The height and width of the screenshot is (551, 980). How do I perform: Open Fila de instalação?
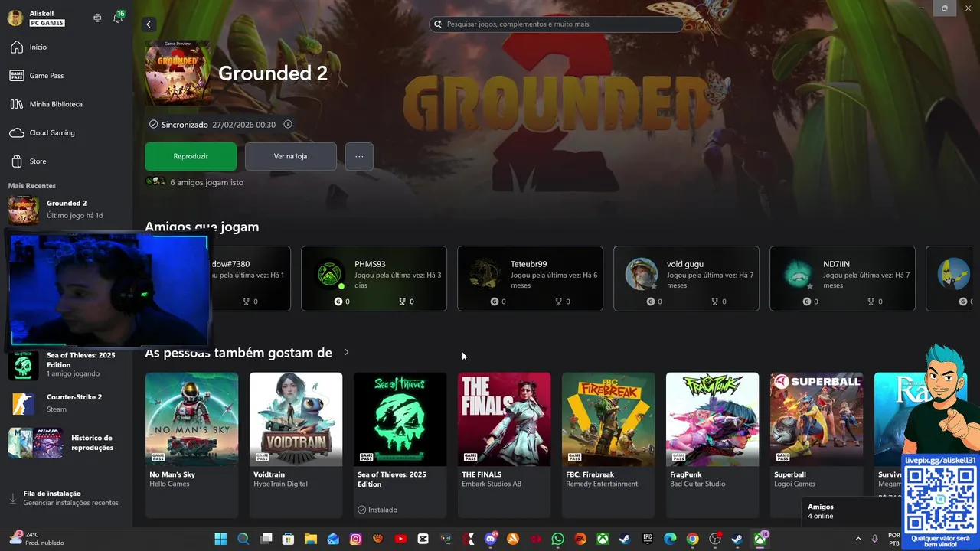click(x=66, y=498)
